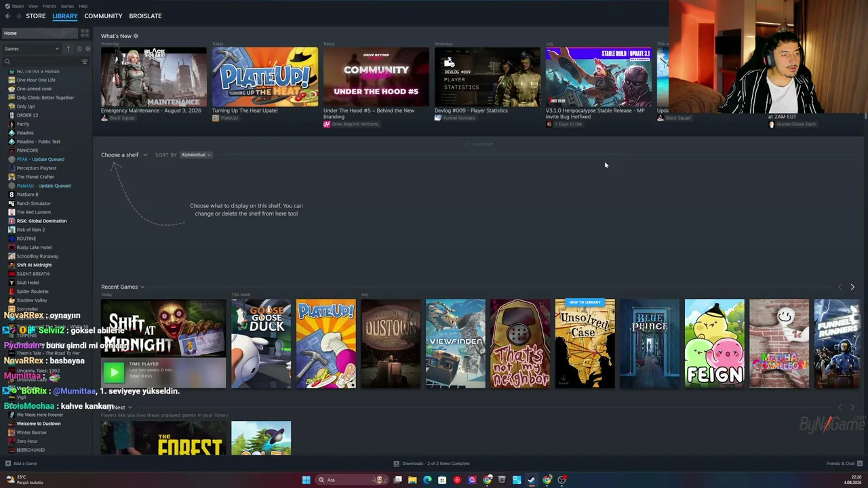This screenshot has height=488, width=868.
Task: Click the Platform 8 game icon
Action: pyautogui.click(x=11, y=195)
